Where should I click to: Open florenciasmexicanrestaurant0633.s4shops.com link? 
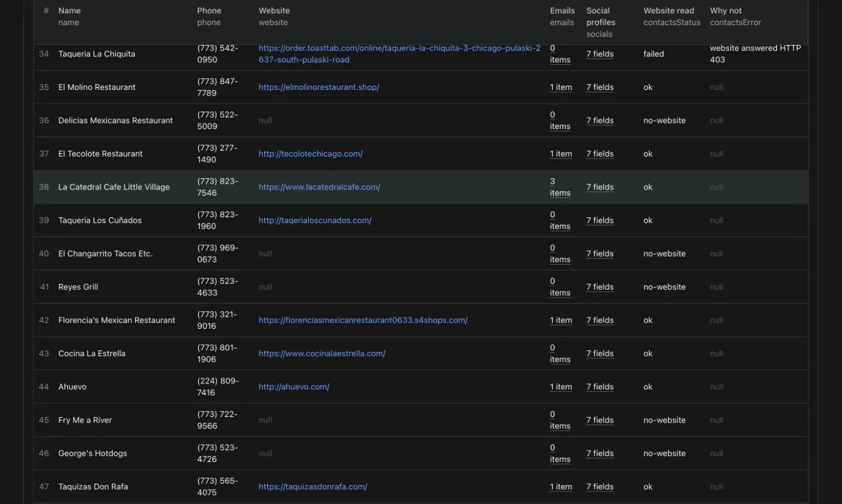pos(363,320)
